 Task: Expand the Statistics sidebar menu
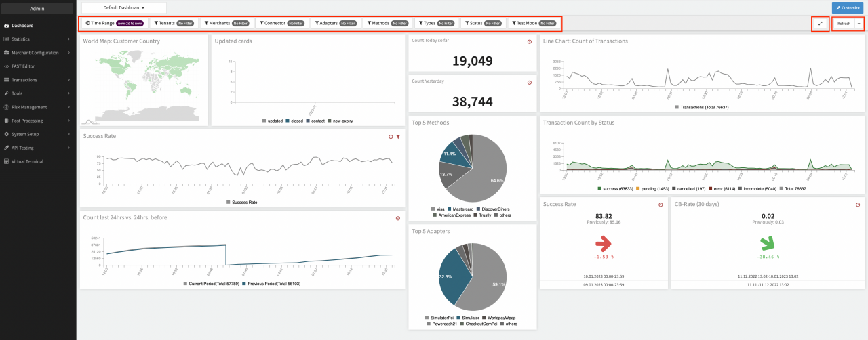20,39
